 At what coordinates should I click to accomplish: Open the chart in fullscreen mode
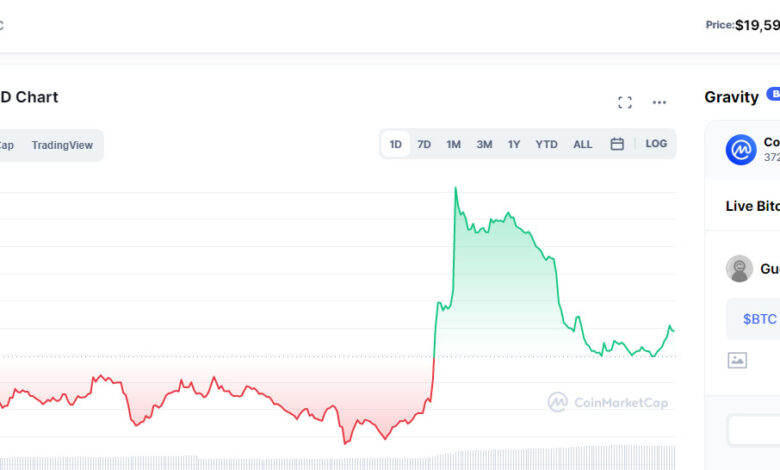tap(625, 102)
